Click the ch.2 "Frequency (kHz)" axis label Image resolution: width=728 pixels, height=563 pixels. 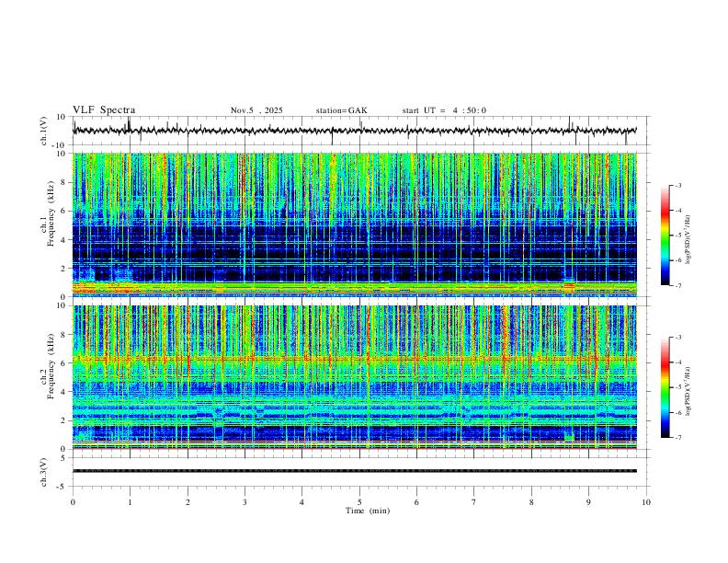51,366
